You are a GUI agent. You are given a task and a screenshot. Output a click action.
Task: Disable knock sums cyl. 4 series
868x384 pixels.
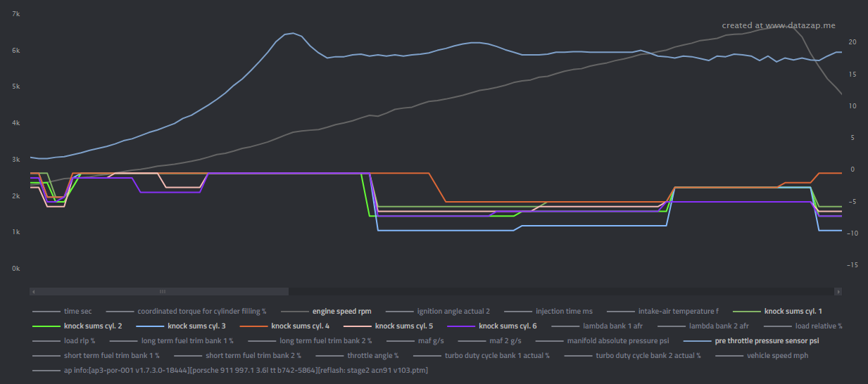[x=299, y=326]
